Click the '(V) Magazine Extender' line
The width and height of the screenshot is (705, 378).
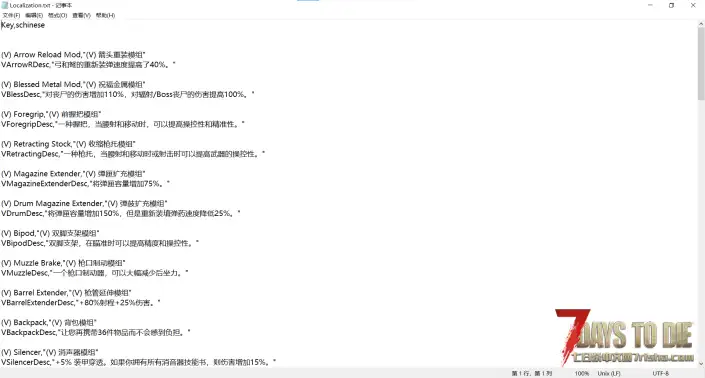(x=73, y=173)
